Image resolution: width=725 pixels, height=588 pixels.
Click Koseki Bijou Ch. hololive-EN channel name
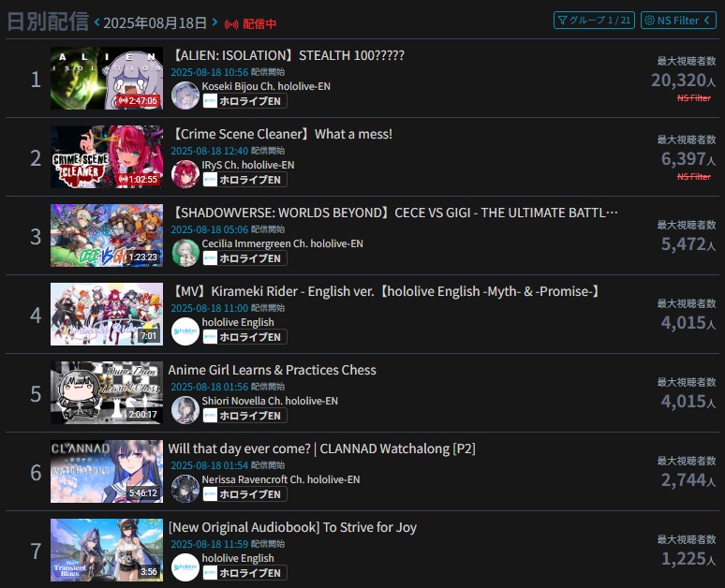(x=266, y=86)
